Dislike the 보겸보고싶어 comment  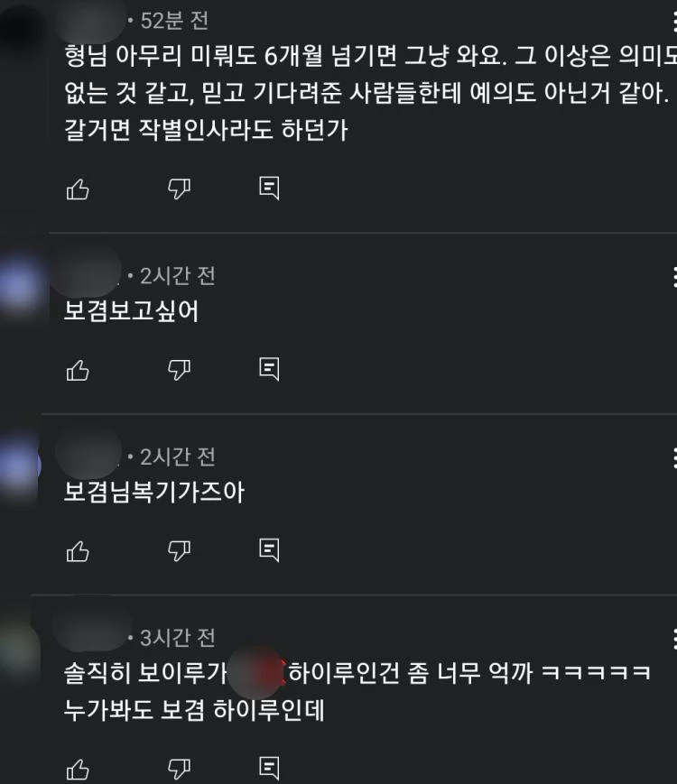coord(179,370)
